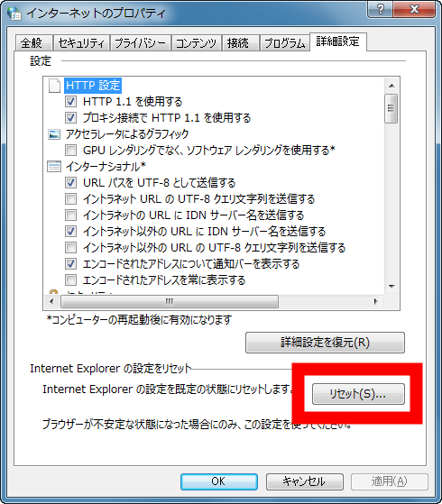Screen dimensions: 442x504
Task: Select the インターナショナル* heading
Action: click(x=106, y=167)
